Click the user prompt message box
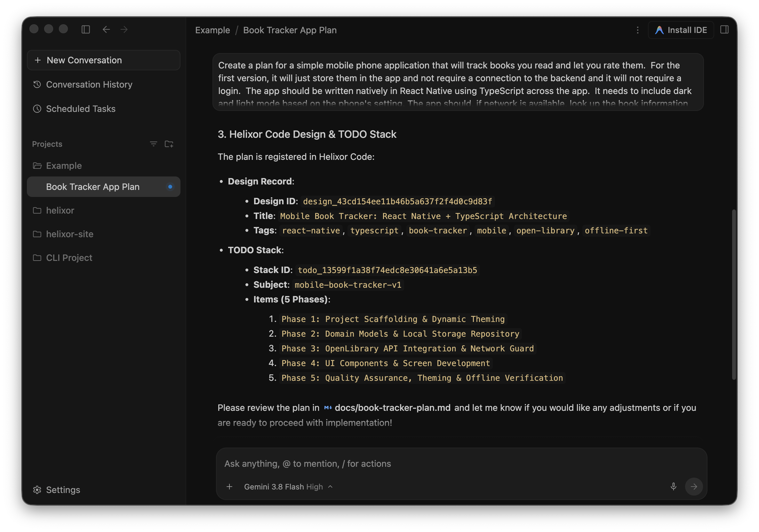The image size is (759, 532). pos(458,82)
